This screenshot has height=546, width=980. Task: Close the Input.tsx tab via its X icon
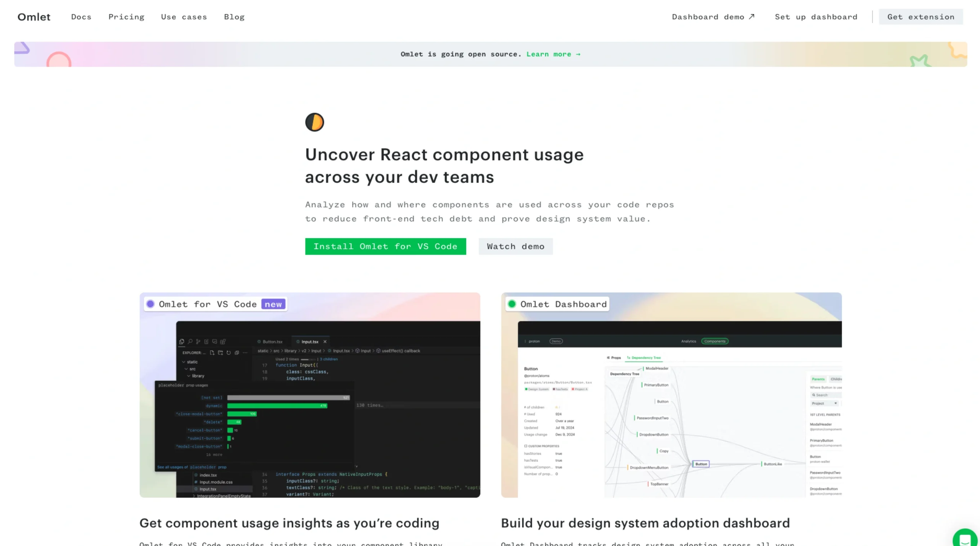[x=325, y=342]
